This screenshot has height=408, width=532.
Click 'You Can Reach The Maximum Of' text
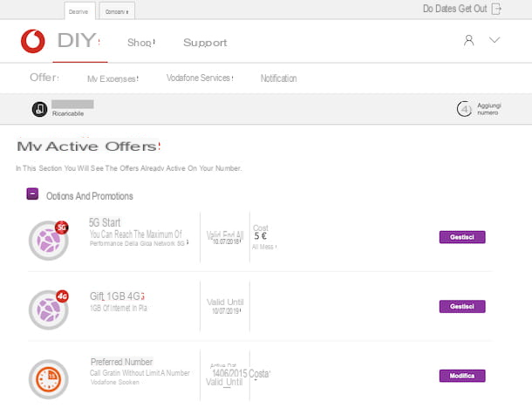point(136,234)
